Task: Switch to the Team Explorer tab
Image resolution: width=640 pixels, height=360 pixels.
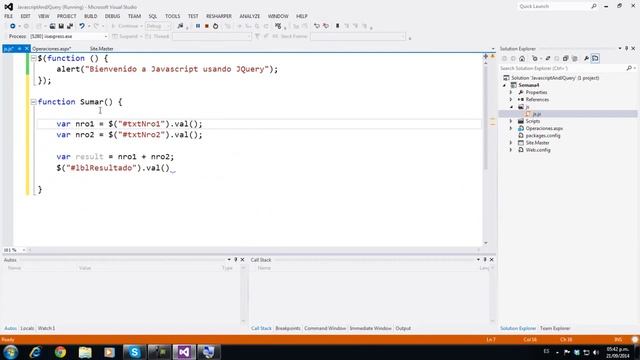Action: tap(555, 328)
